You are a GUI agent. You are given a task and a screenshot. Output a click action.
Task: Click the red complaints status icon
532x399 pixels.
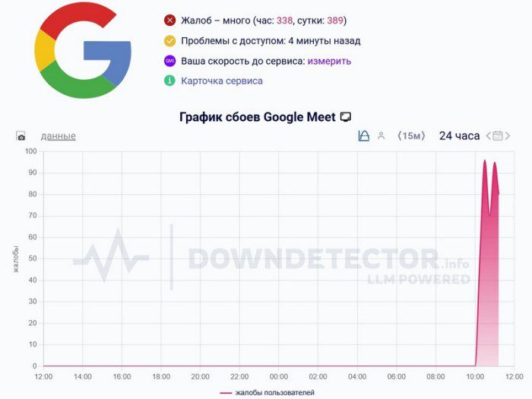pyautogui.click(x=169, y=21)
